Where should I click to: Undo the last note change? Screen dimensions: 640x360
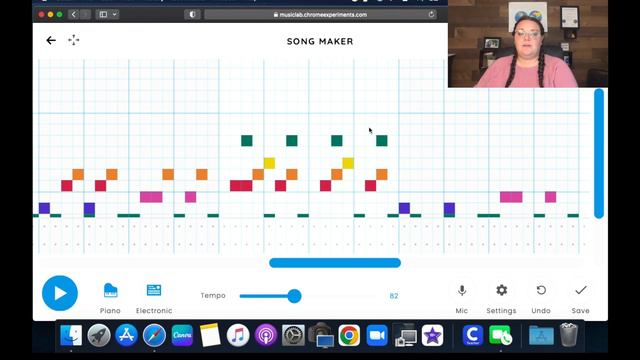coord(541,290)
